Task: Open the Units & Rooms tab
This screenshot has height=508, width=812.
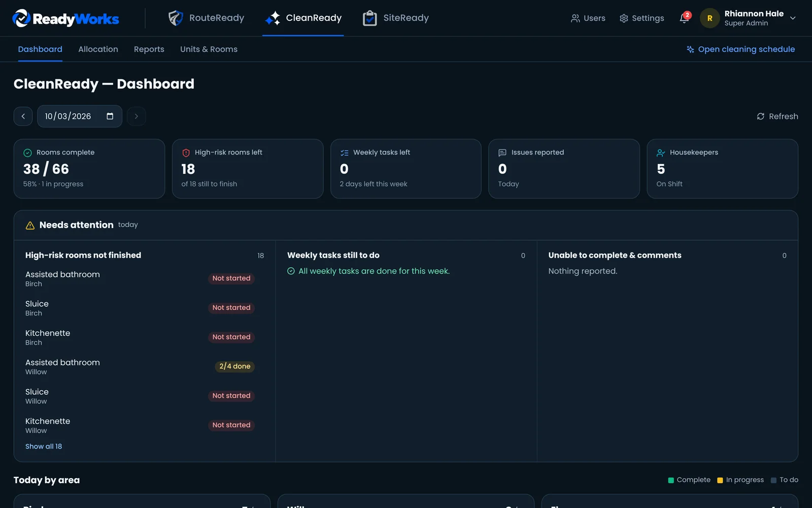Action: (209, 49)
